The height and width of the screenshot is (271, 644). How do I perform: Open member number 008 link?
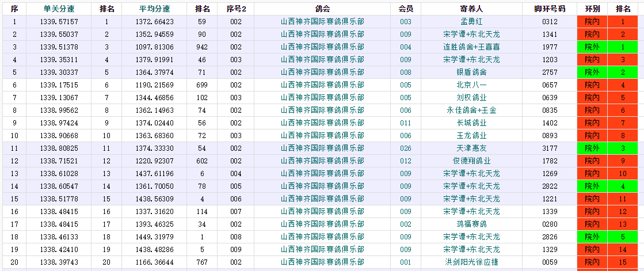click(405, 72)
